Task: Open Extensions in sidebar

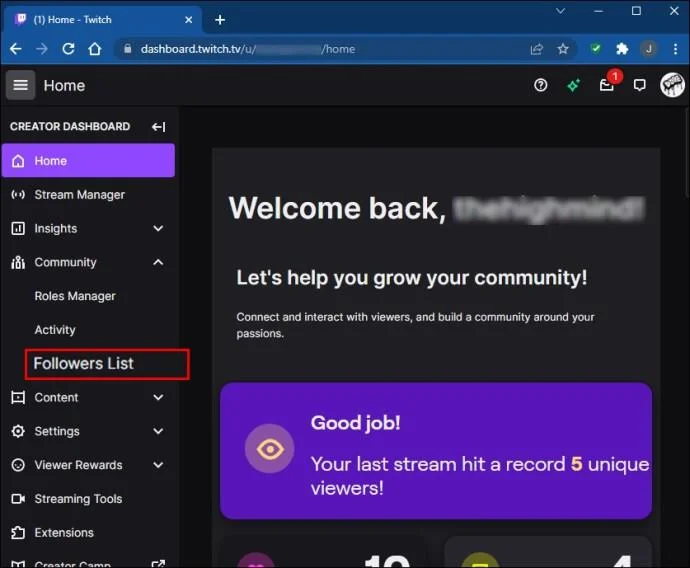Action: click(64, 533)
